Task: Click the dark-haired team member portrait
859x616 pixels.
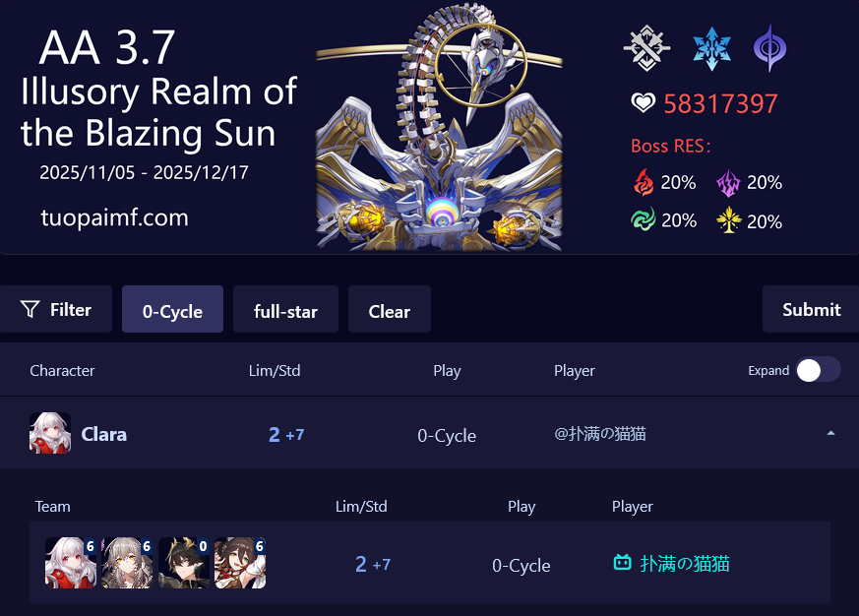Action: pyautogui.click(x=184, y=563)
